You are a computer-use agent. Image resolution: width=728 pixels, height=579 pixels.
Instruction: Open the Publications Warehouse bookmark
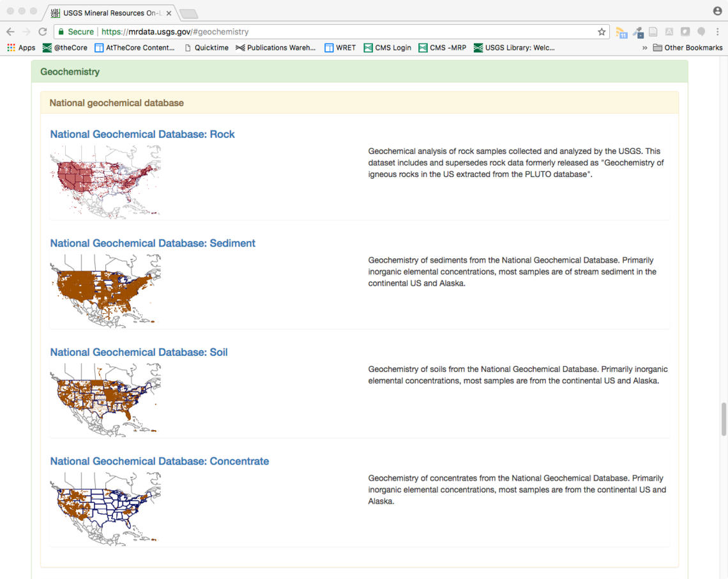(275, 47)
